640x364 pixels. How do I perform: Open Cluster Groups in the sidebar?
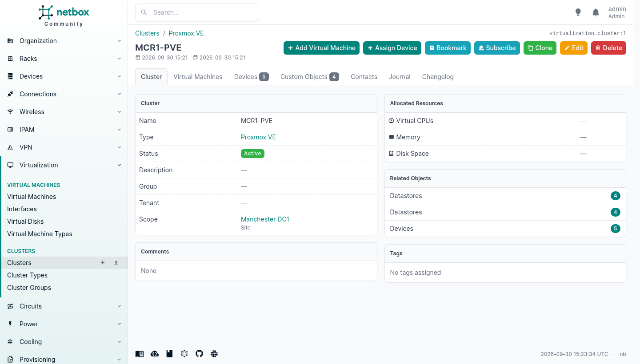(29, 288)
